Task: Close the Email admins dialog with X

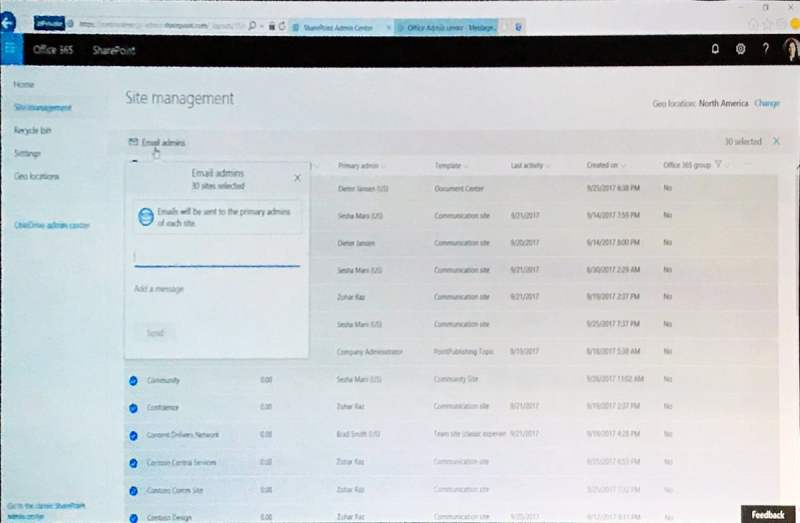Action: [297, 178]
